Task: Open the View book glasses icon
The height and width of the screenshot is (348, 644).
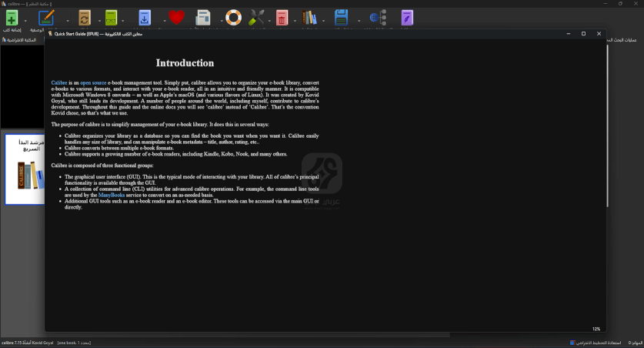Action: [112, 18]
